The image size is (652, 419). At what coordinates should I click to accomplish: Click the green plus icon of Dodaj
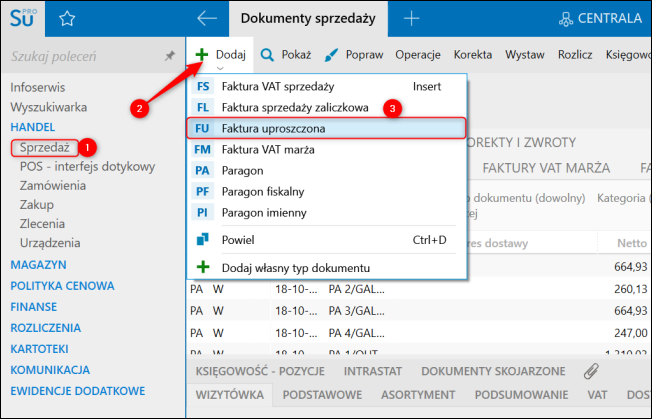pos(202,54)
